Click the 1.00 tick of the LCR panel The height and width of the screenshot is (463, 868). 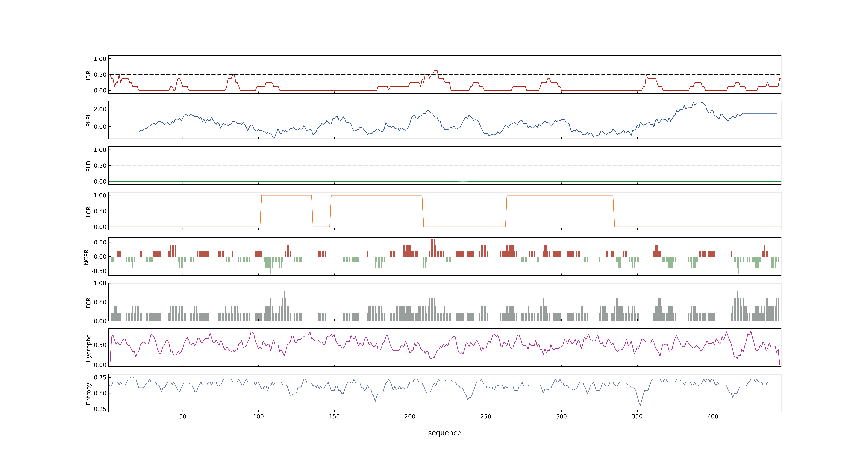point(100,195)
